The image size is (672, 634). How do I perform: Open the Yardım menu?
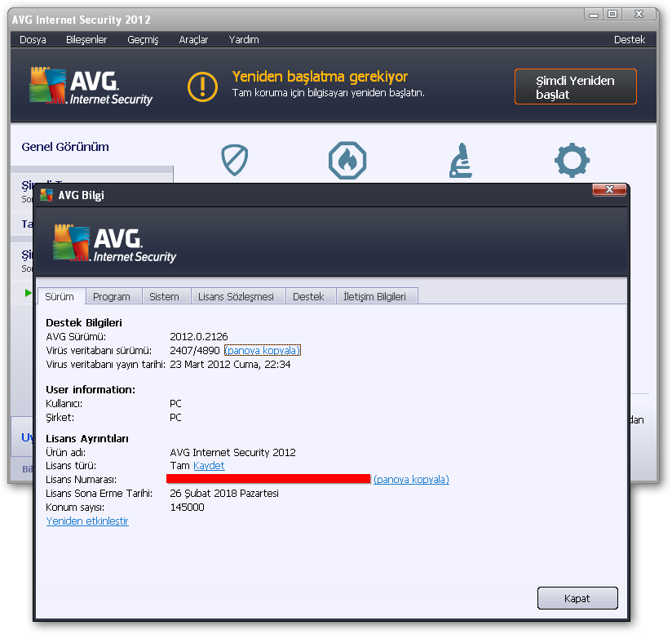(x=244, y=39)
